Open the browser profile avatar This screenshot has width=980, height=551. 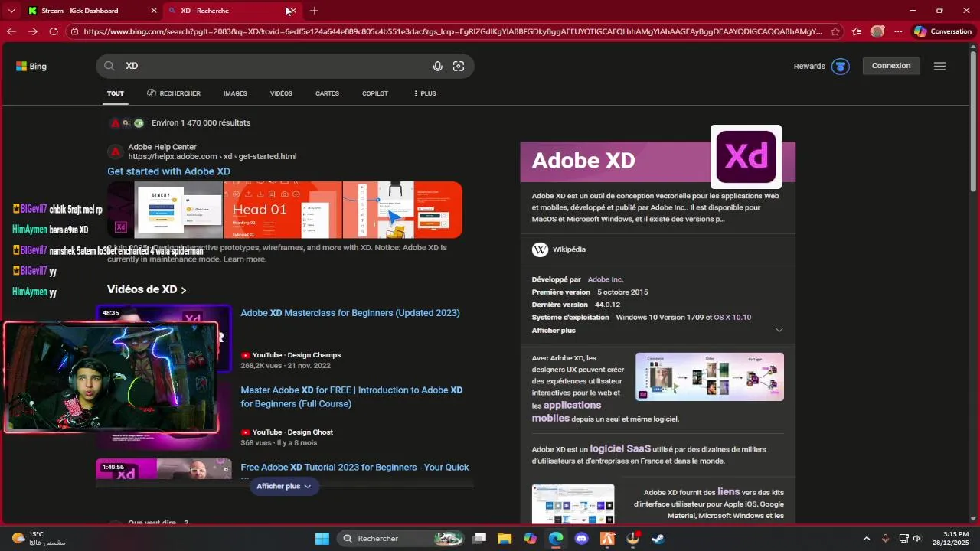[877, 31]
